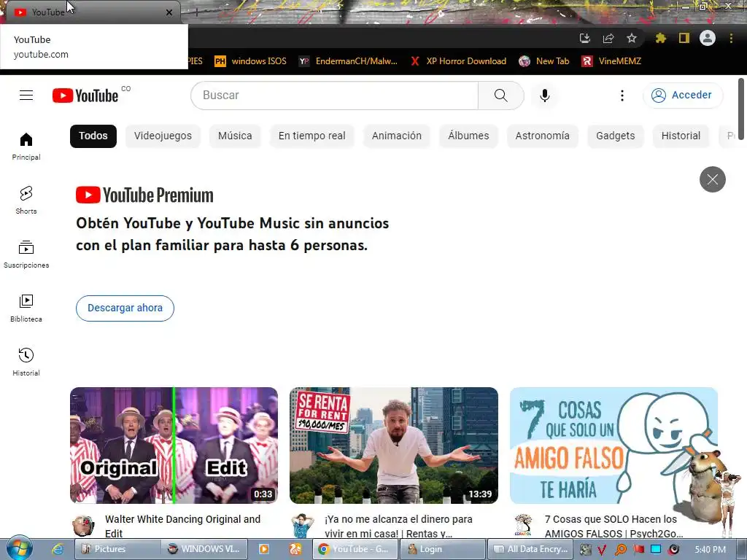Open the YouTube guide hamburger menu
Image resolution: width=747 pixels, height=560 pixels.
tap(26, 96)
